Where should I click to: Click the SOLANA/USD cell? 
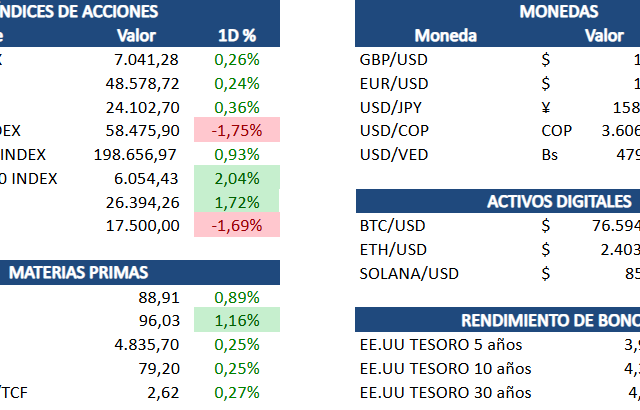point(408,273)
